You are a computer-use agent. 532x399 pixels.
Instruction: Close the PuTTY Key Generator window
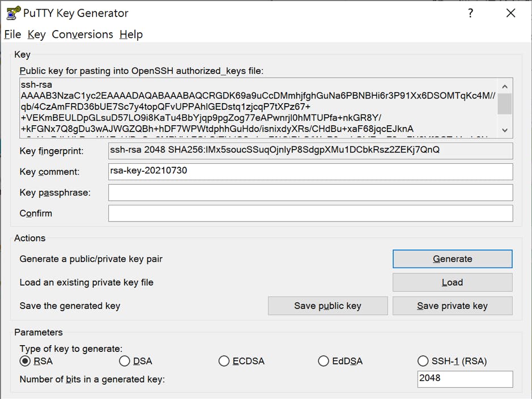(x=510, y=13)
